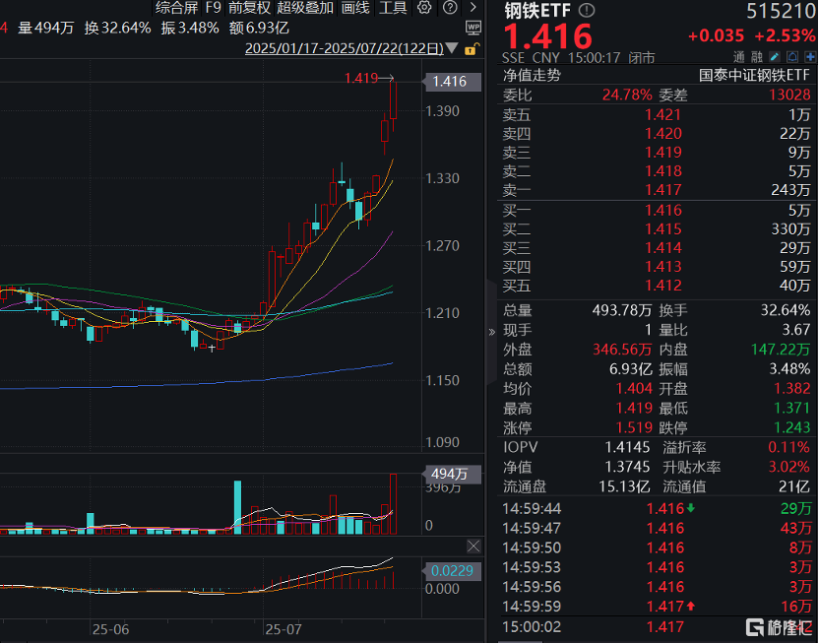The width and height of the screenshot is (819, 644).
Task: Open the help question-mark icon
Action: coord(450,7)
